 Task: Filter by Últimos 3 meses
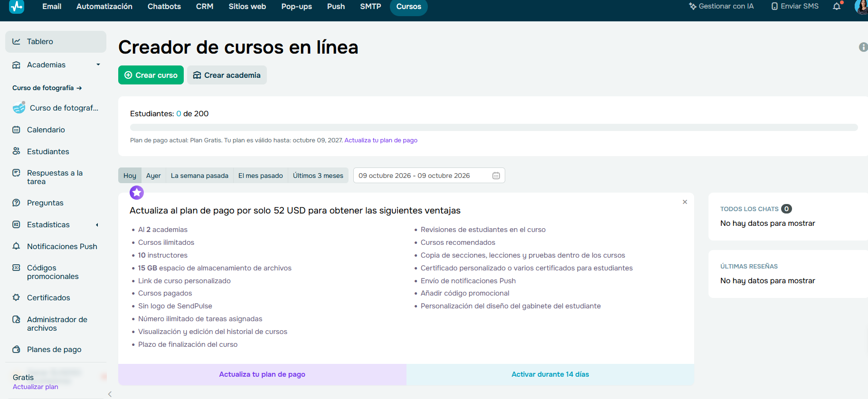pos(318,176)
